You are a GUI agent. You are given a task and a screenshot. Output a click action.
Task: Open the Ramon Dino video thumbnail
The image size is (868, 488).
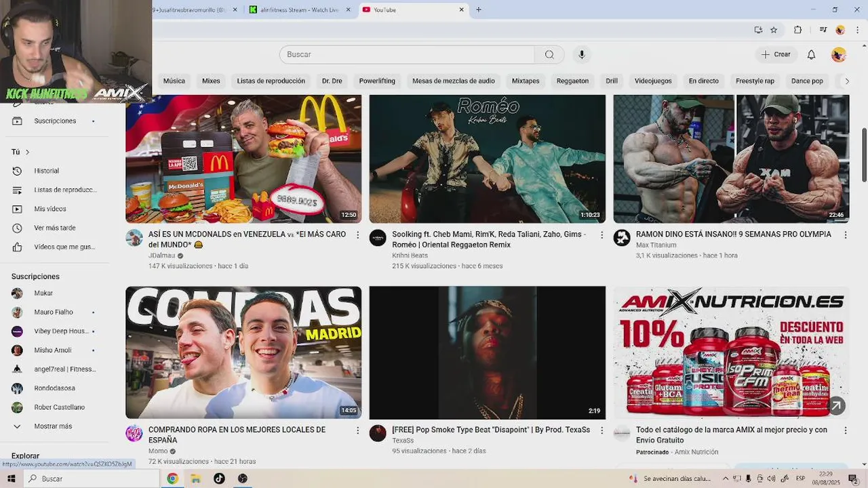pyautogui.click(x=731, y=159)
